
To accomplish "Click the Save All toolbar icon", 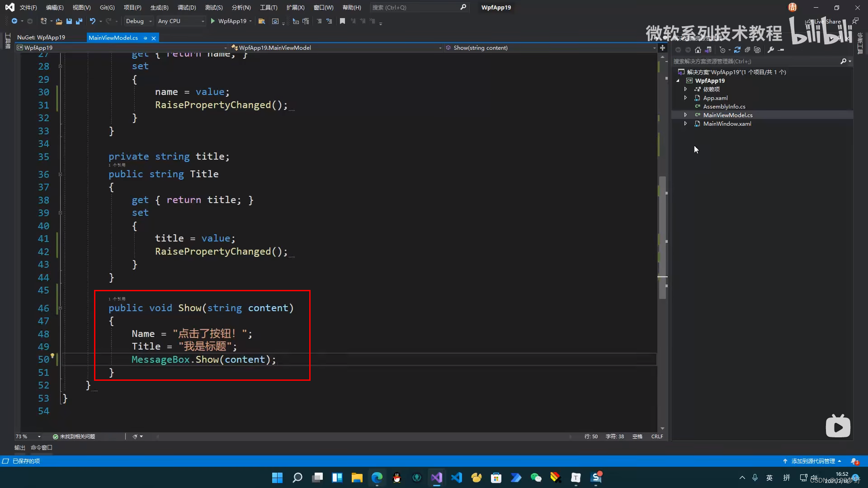I will (79, 21).
